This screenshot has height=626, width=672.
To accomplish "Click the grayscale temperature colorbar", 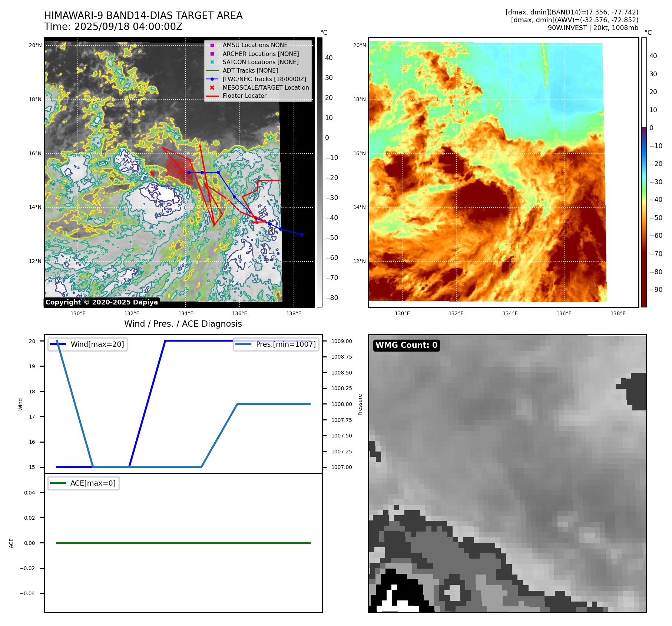I will (x=320, y=172).
